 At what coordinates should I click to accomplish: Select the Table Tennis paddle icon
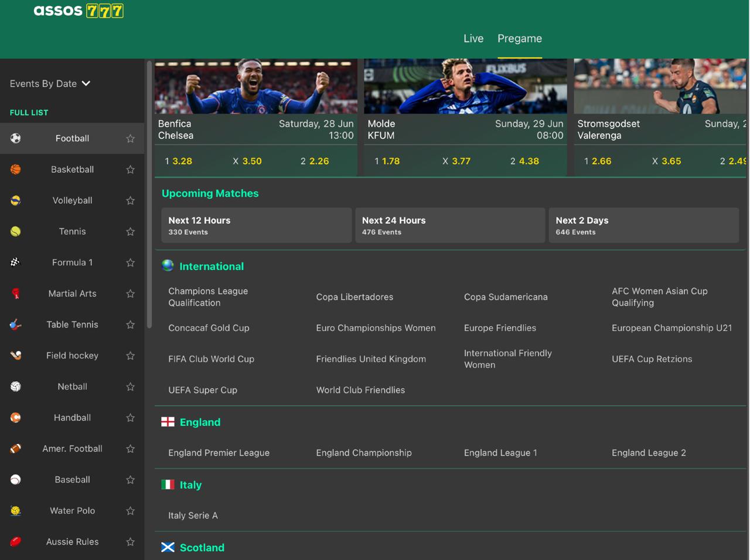[16, 325]
